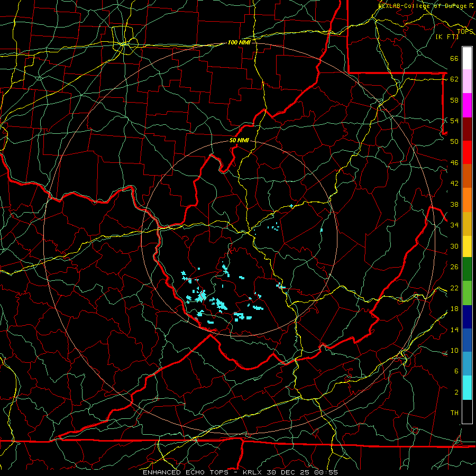Click the '50 NMI' range ring label
Viewport: 476px width, 476px height.
239,140
